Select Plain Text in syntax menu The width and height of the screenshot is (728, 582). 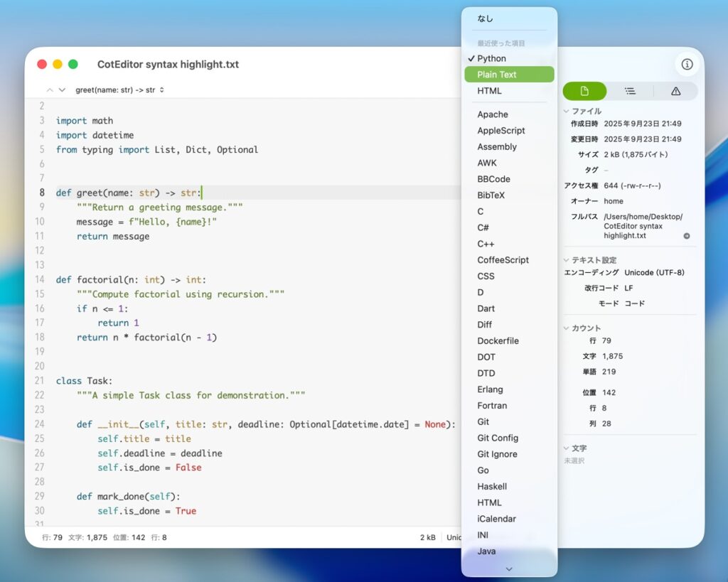tap(497, 75)
